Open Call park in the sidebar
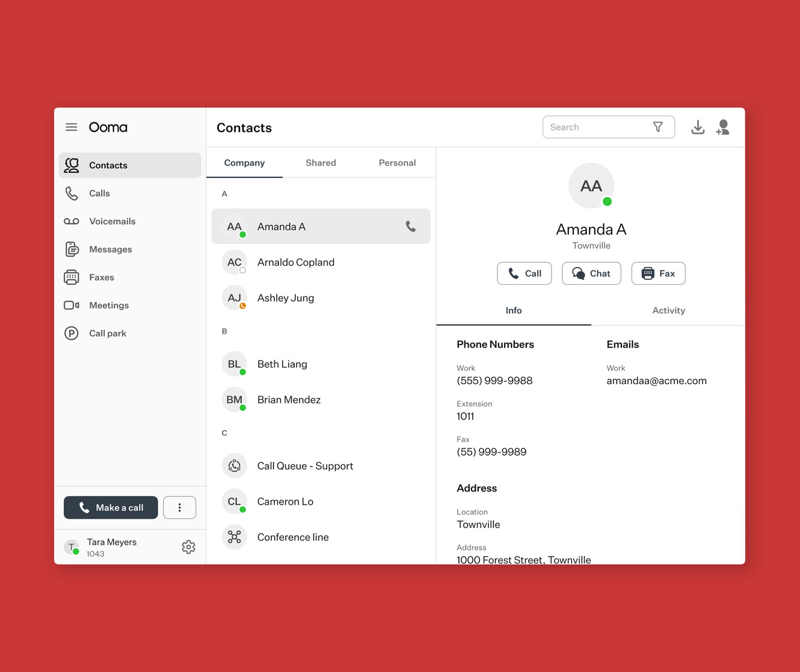The image size is (800, 672). click(108, 334)
